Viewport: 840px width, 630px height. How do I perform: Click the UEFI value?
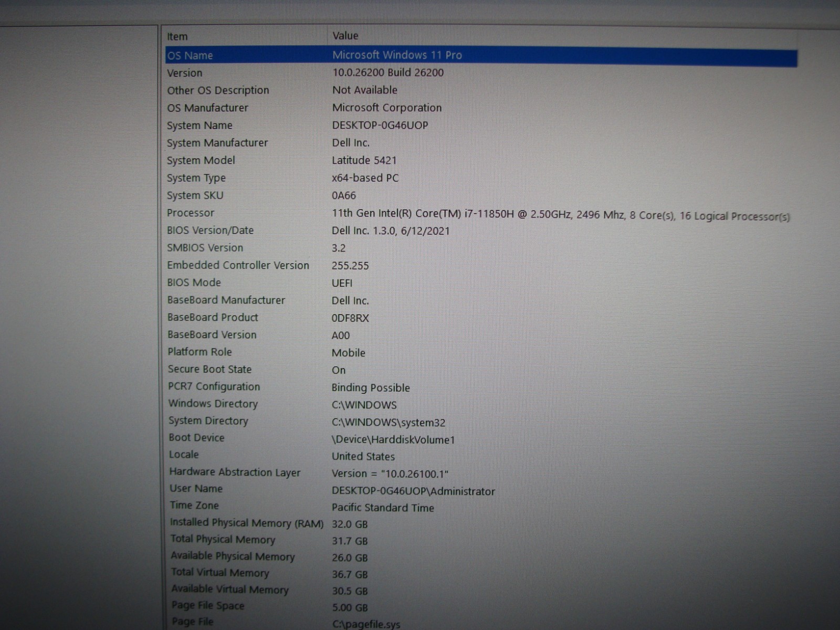pos(342,283)
